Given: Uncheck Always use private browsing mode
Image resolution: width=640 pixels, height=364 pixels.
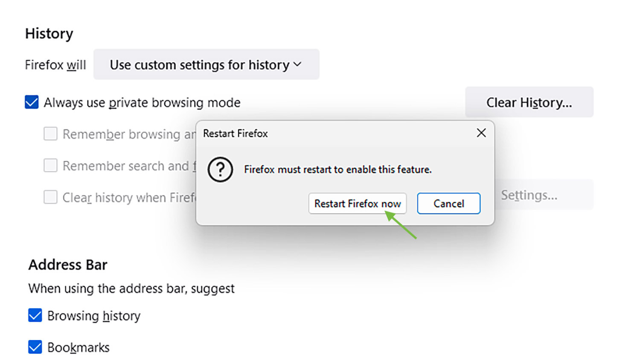Looking at the screenshot, I should [32, 102].
